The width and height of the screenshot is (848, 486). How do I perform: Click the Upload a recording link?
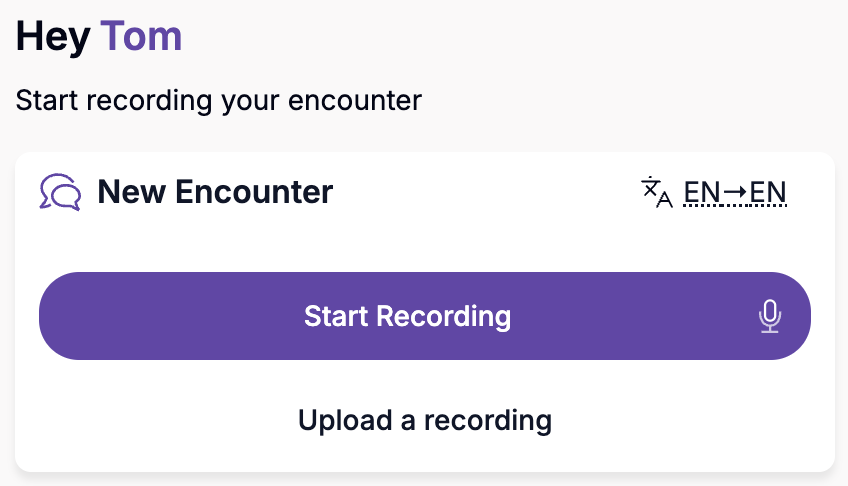tap(424, 420)
